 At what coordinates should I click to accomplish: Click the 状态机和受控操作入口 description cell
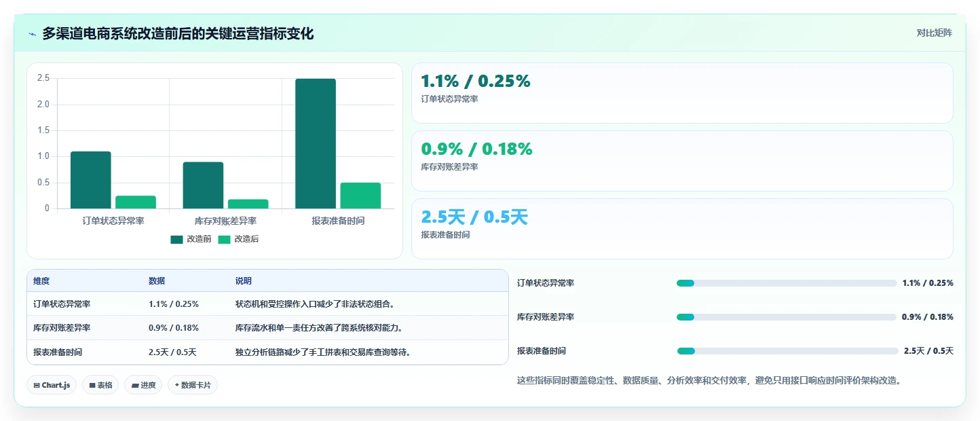click(x=316, y=304)
